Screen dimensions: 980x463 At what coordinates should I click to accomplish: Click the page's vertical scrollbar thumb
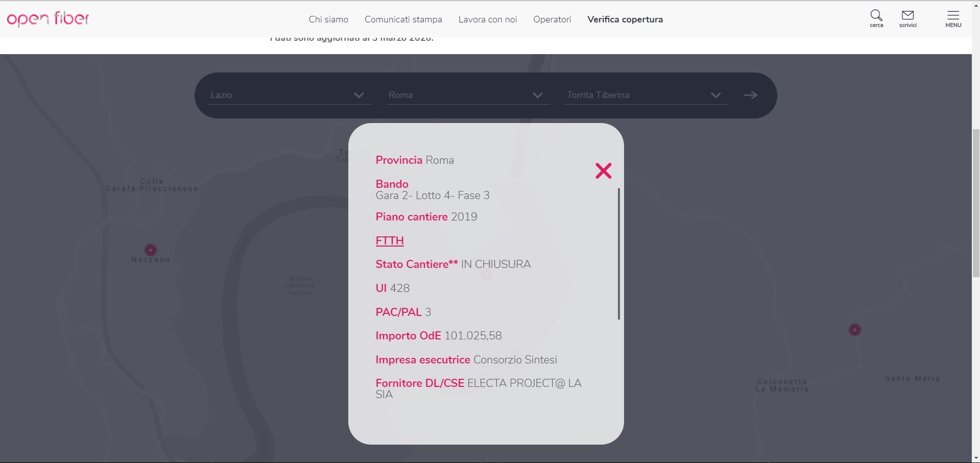click(x=976, y=203)
